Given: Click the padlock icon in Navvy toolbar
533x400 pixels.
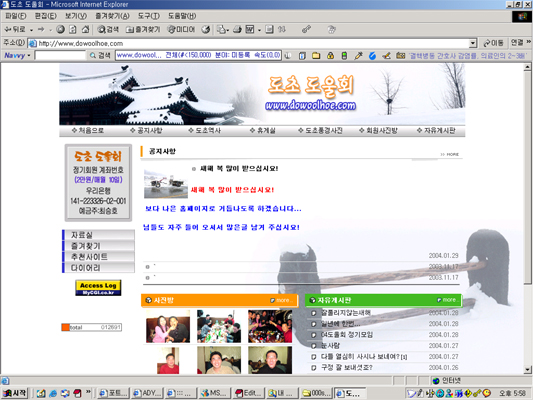Looking at the screenshot, I should (330, 55).
